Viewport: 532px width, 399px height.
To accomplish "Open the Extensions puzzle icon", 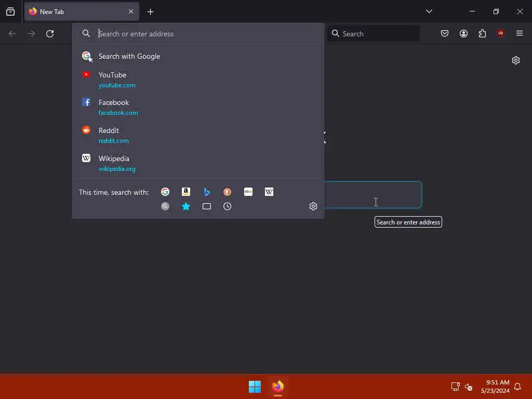I will click(482, 33).
